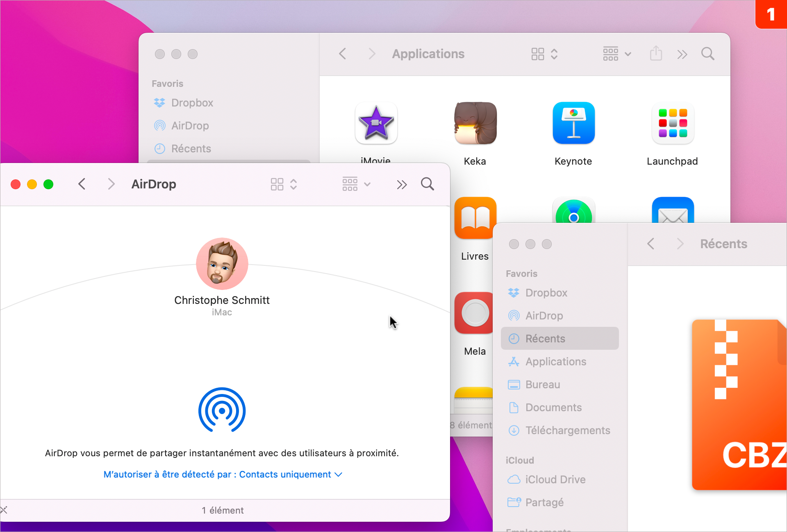Show more toolbar items in AirDrop window

(x=402, y=185)
